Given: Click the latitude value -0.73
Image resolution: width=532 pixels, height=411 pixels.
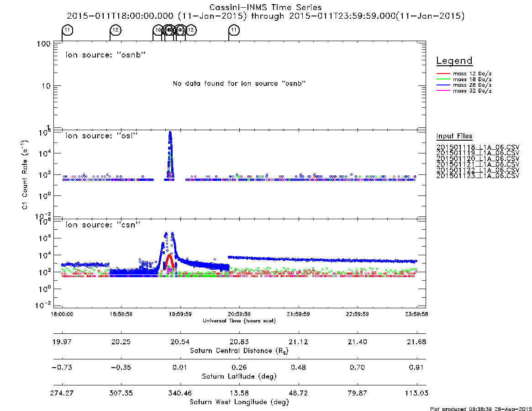Looking at the screenshot, I should tap(62, 368).
